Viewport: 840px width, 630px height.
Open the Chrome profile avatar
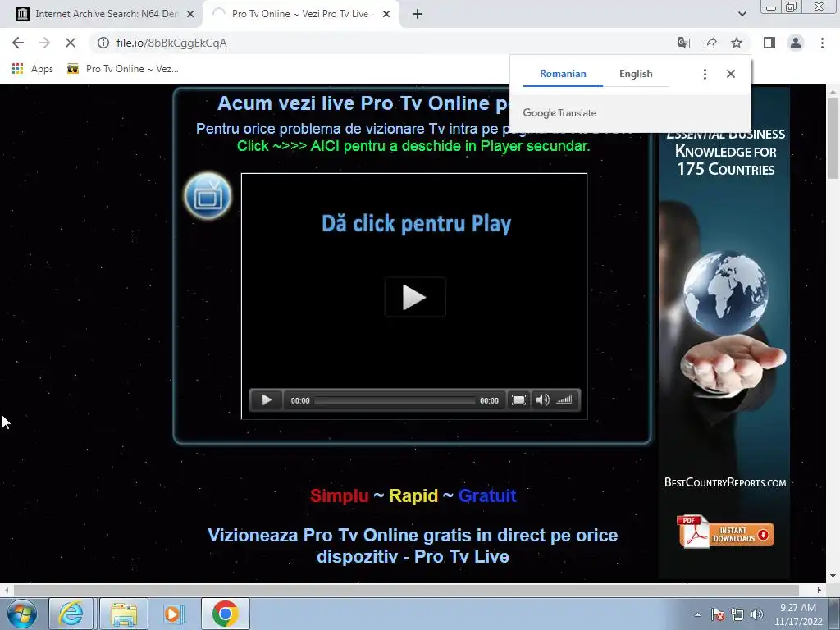click(x=796, y=43)
